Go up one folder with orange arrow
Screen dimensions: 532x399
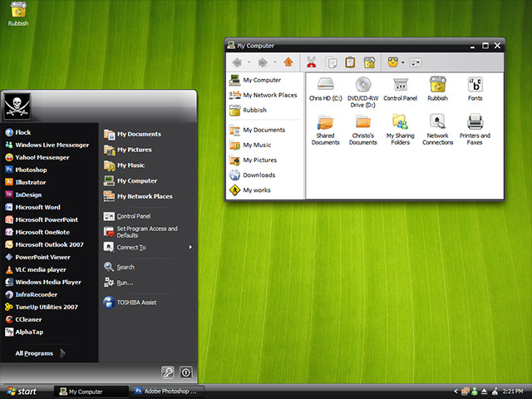[x=288, y=62]
